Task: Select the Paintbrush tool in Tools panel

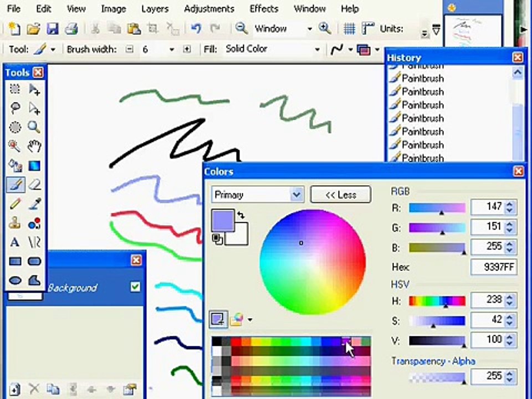Action: (x=15, y=185)
